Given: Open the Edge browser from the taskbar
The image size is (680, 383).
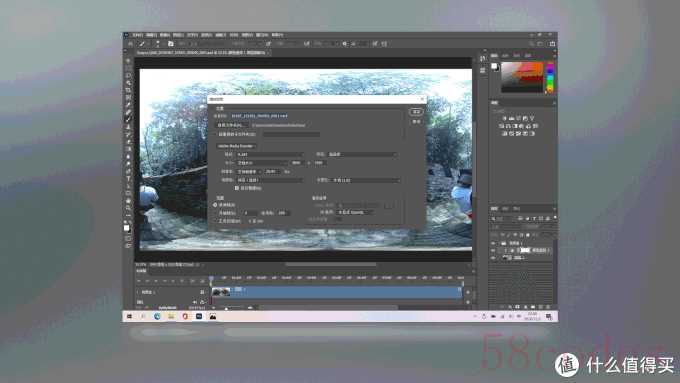Looking at the screenshot, I should point(157,317).
